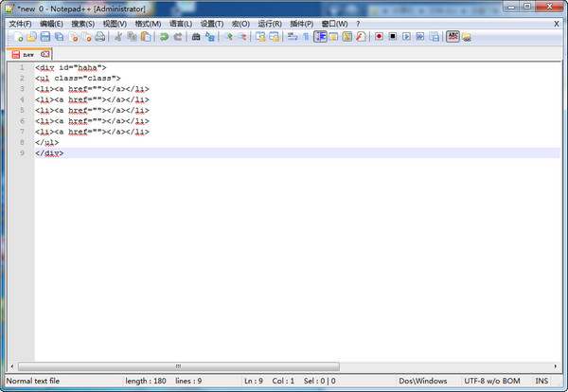This screenshot has width=568, height=392.
Task: Click the Play macro icon
Action: pos(406,37)
